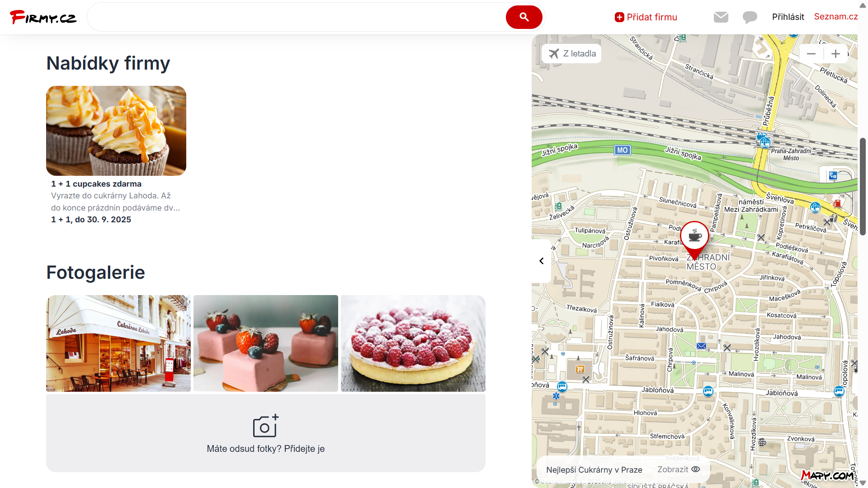Image resolution: width=868 pixels, height=488 pixels.
Task: Click the post office envelope icon on map
Action: [701, 346]
